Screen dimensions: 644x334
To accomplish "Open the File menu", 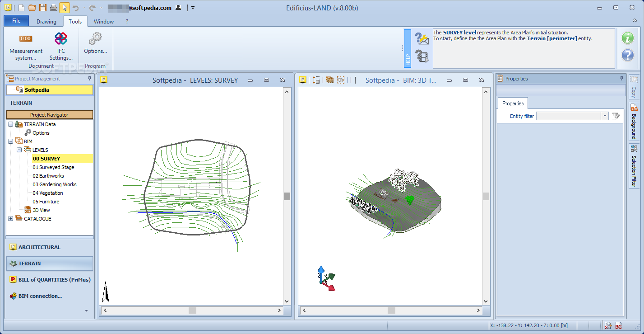I will [16, 21].
